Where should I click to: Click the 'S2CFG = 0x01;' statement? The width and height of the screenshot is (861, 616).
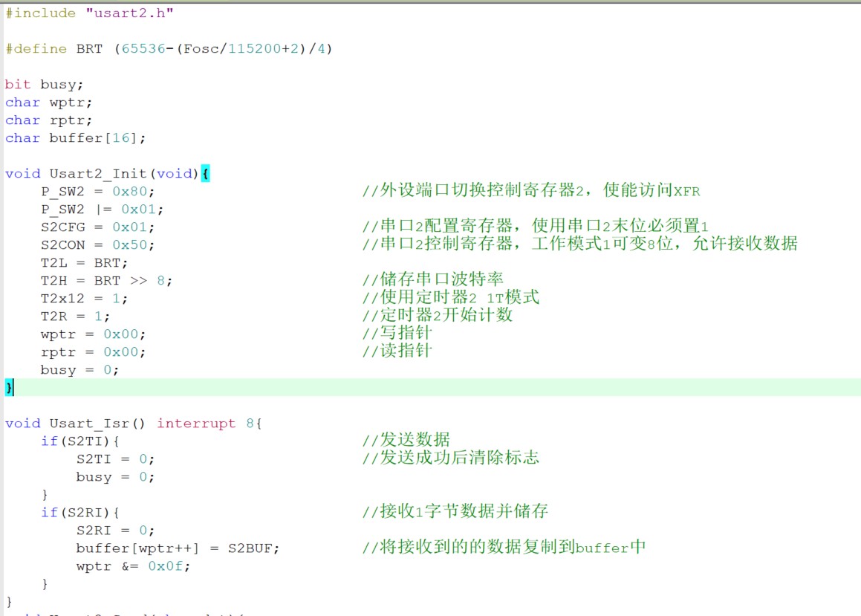(x=98, y=227)
